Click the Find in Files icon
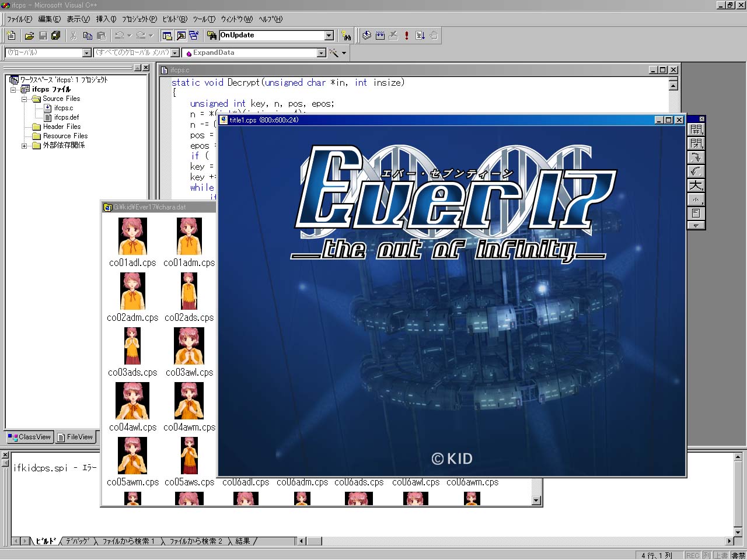The width and height of the screenshot is (747, 560). (x=212, y=36)
